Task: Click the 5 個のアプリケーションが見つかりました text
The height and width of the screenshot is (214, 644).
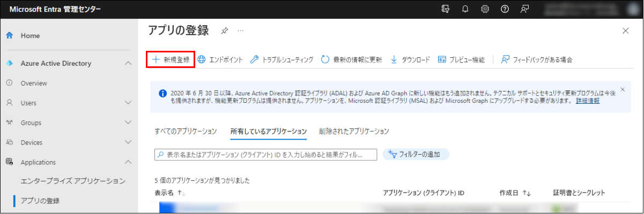Action: (x=202, y=180)
